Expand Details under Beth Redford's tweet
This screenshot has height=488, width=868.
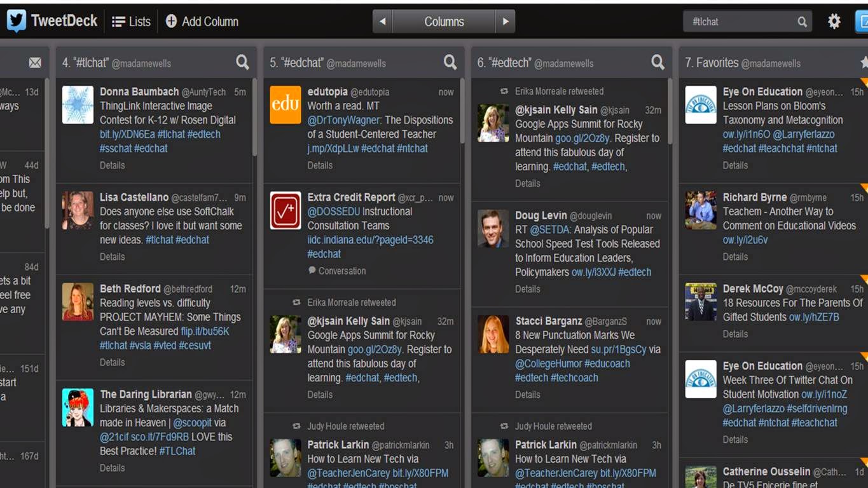click(x=112, y=362)
